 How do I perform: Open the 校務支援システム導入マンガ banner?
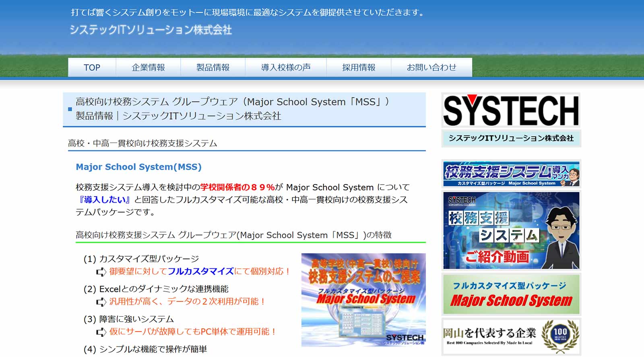[511, 174]
